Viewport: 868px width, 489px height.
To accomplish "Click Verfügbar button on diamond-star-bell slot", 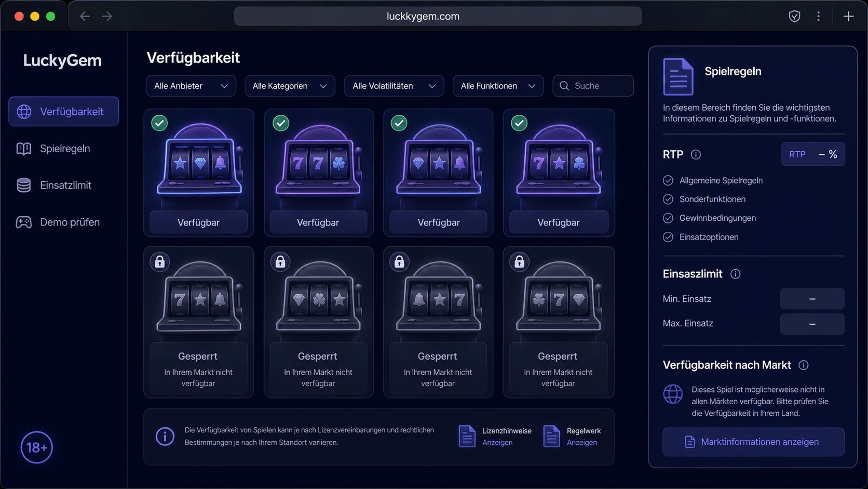I will (x=439, y=222).
